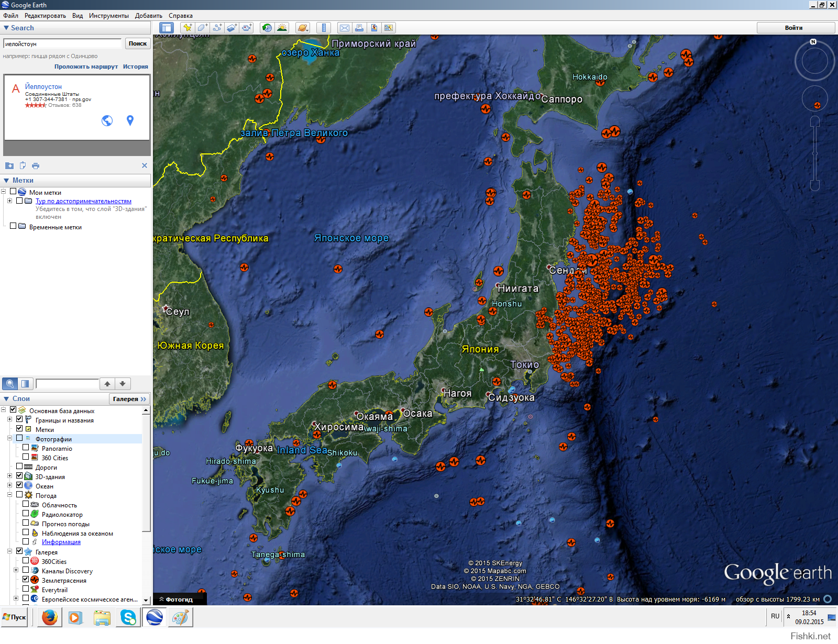This screenshot has height=644, width=838.
Task: Add an image overlay from the toolbar
Action: point(231,28)
